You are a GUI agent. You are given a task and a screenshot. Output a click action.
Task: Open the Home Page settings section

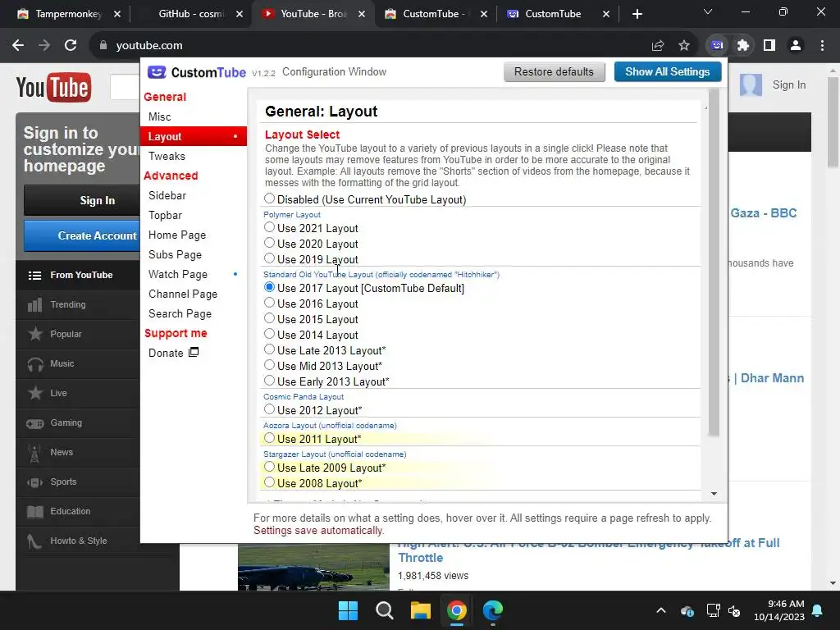pos(194,235)
